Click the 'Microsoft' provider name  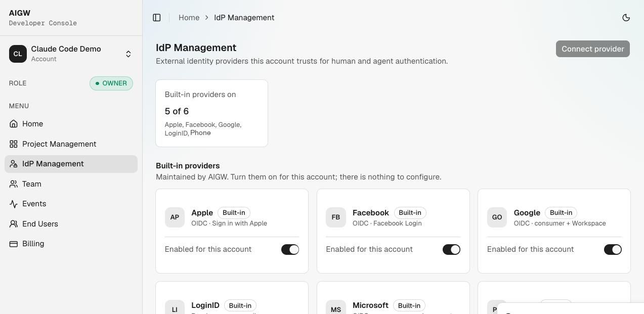click(x=370, y=305)
